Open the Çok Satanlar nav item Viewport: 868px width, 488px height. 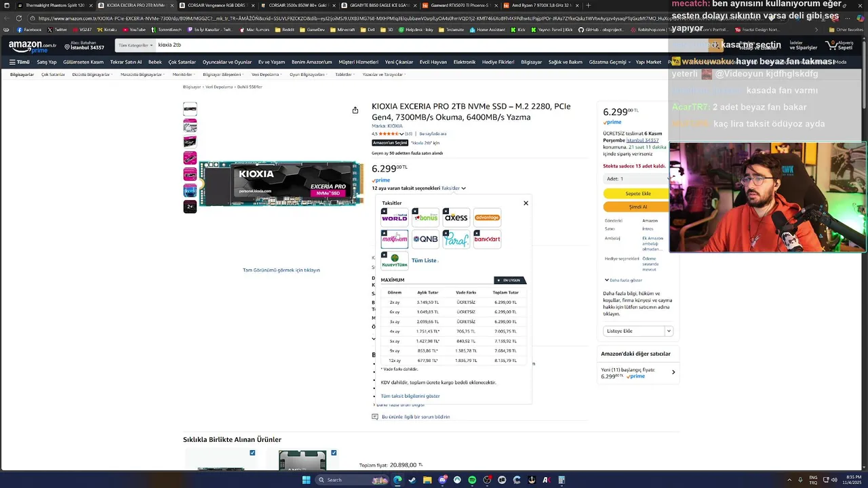pyautogui.click(x=182, y=62)
